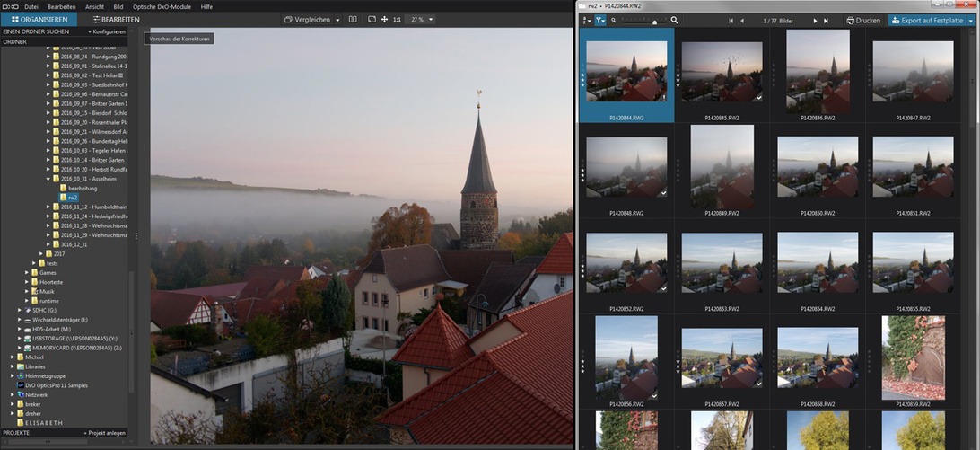Open the thumbnail filter funnel icon
980x450 pixels.
click(599, 20)
